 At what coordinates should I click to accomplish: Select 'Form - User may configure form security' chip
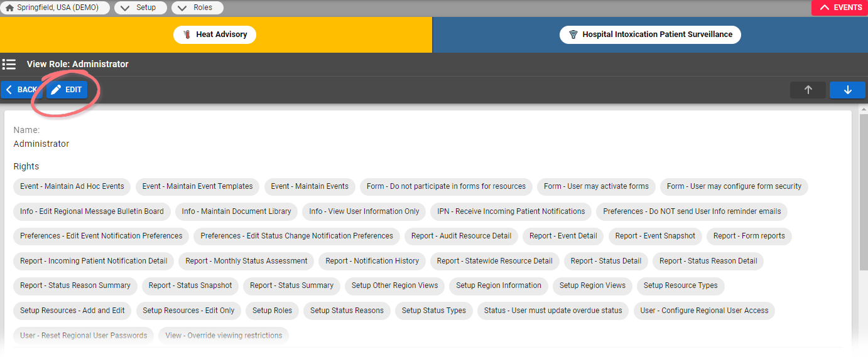734,186
